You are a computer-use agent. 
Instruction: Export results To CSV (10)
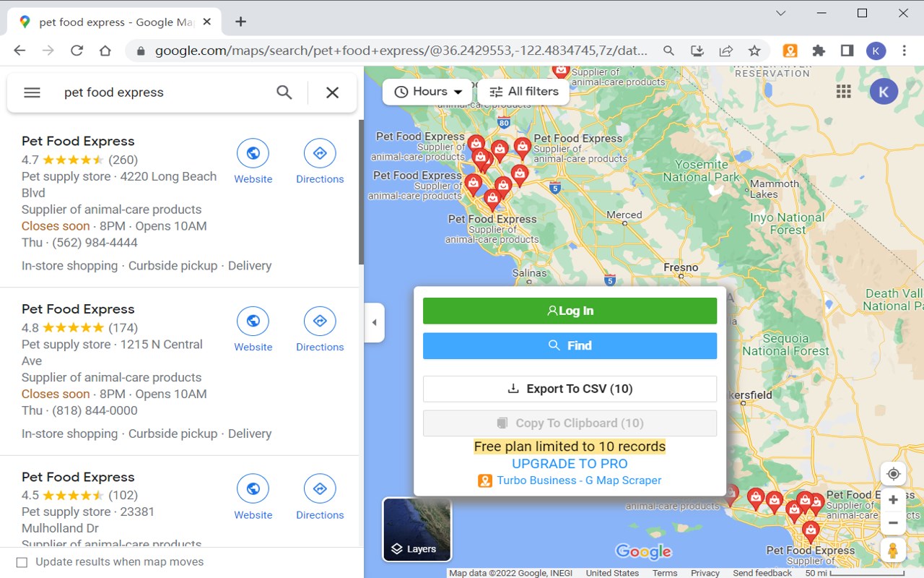(x=570, y=389)
